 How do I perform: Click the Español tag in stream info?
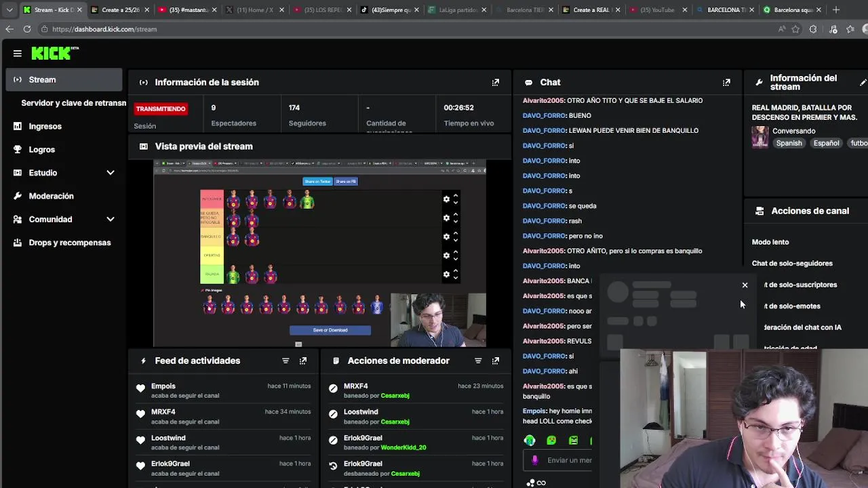coord(826,143)
